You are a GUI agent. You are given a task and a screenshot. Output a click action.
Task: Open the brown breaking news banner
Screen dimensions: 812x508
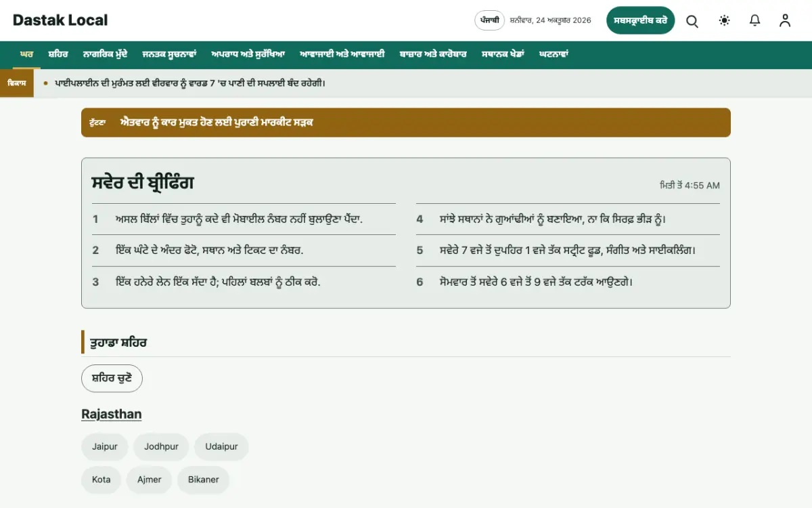(x=406, y=123)
